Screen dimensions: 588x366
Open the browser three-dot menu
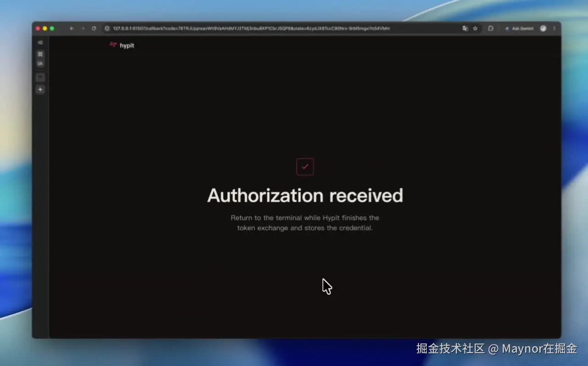click(x=554, y=29)
